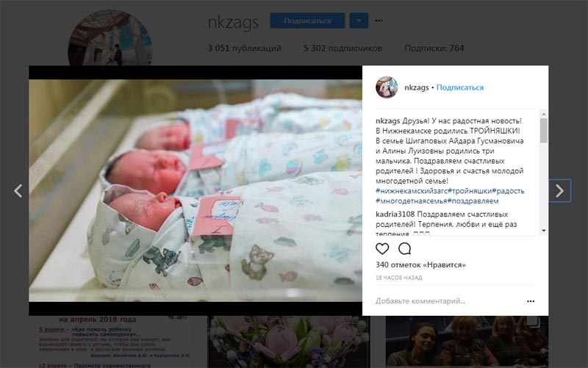Open kadria3108 commenter profile
Screen dimensions: 588x368
395,214
